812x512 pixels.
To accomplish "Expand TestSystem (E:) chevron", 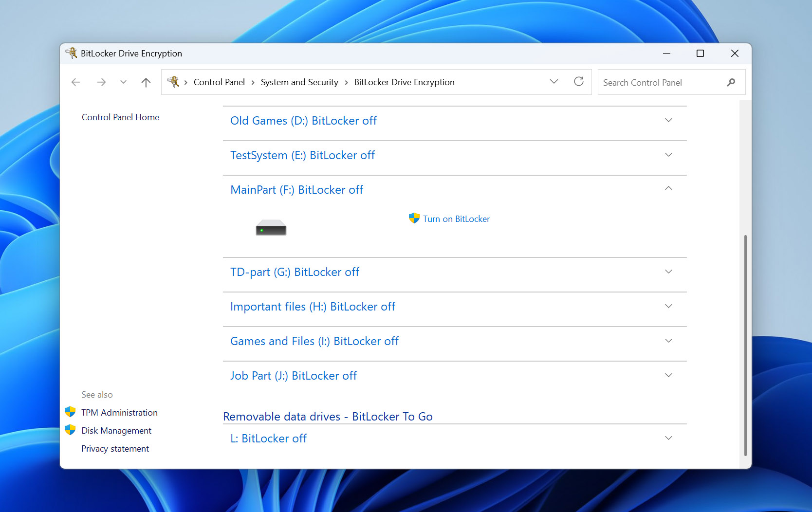I will [x=668, y=155].
